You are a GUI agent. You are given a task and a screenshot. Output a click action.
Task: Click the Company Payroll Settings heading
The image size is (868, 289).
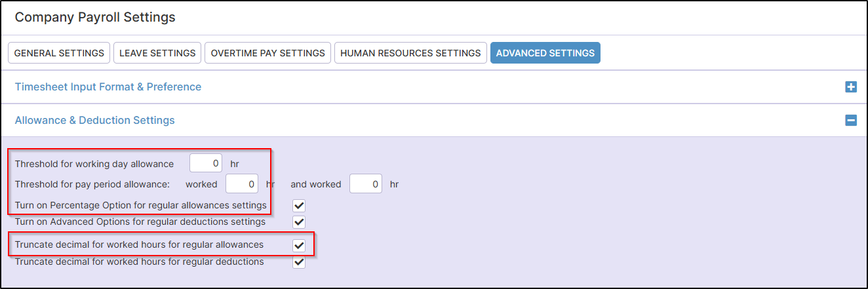95,17
